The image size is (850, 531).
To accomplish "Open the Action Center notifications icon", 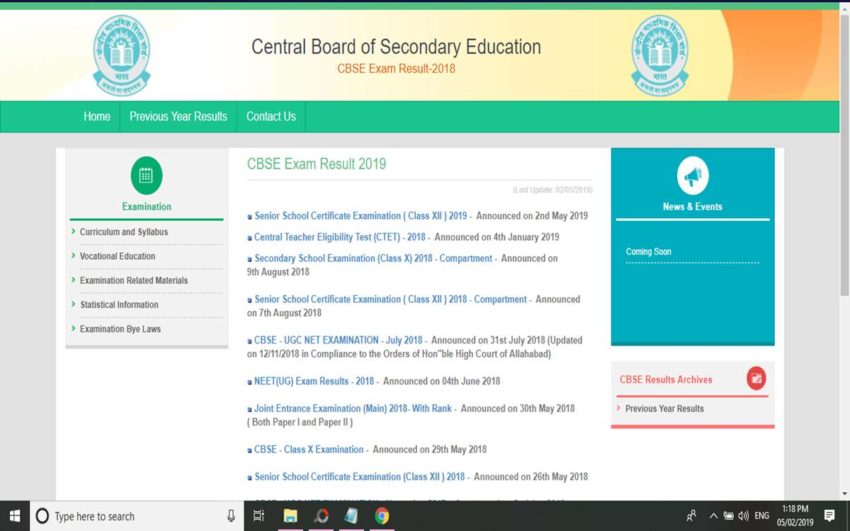I will pos(829,515).
